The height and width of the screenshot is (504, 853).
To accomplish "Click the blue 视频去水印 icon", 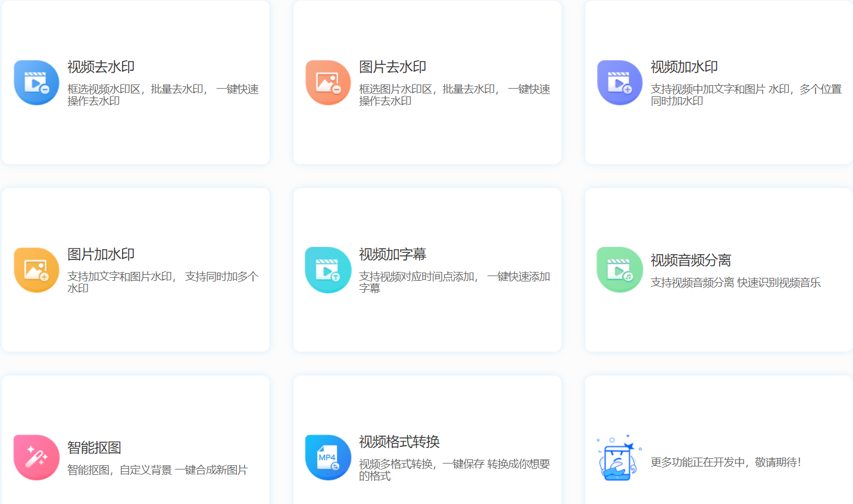I will click(36, 83).
